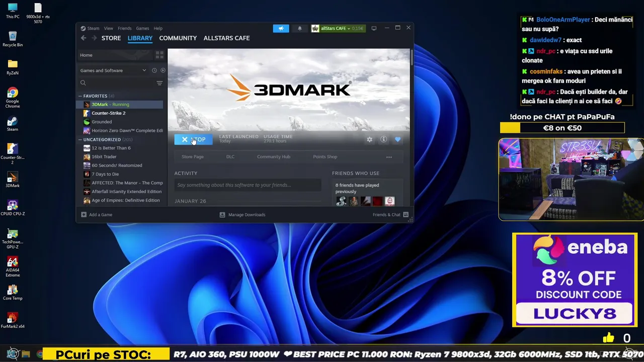Select Age of Empires: Definitive Edition

coord(120,200)
